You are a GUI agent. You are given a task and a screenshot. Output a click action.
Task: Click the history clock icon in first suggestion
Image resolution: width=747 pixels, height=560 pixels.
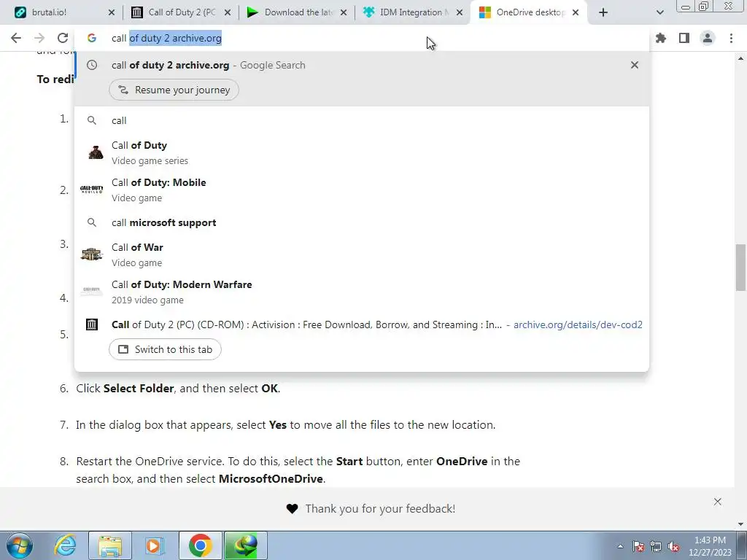pyautogui.click(x=92, y=65)
